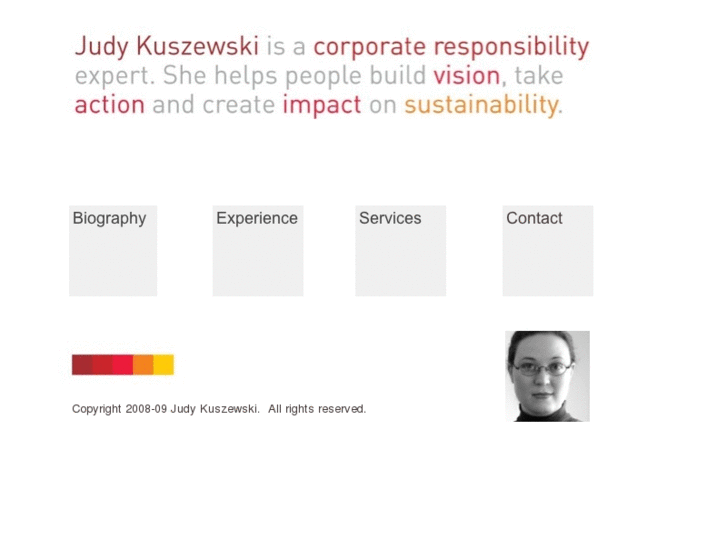Open the Biography page tile
727x545 pixels.
[x=112, y=250]
